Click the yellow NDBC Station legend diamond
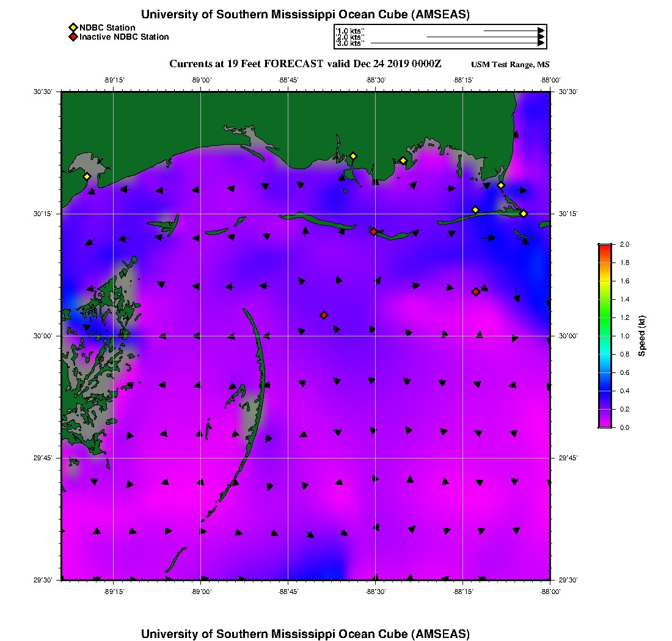672x641 pixels. coord(73,27)
